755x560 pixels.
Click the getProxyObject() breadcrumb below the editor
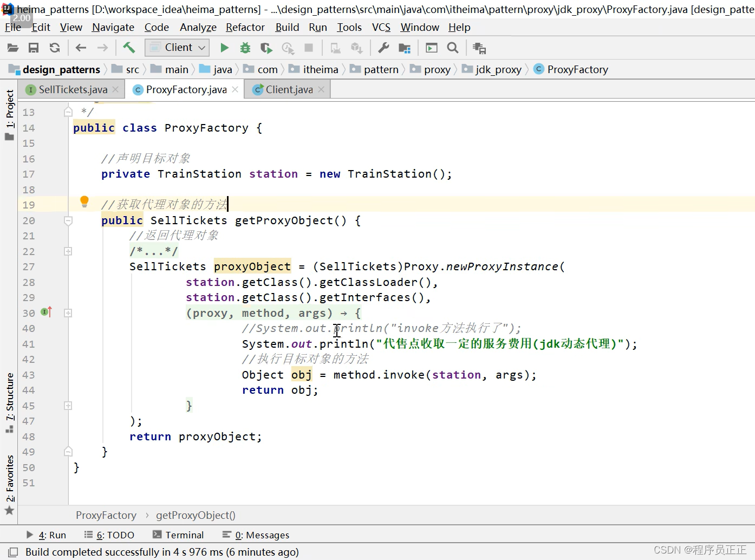196,515
